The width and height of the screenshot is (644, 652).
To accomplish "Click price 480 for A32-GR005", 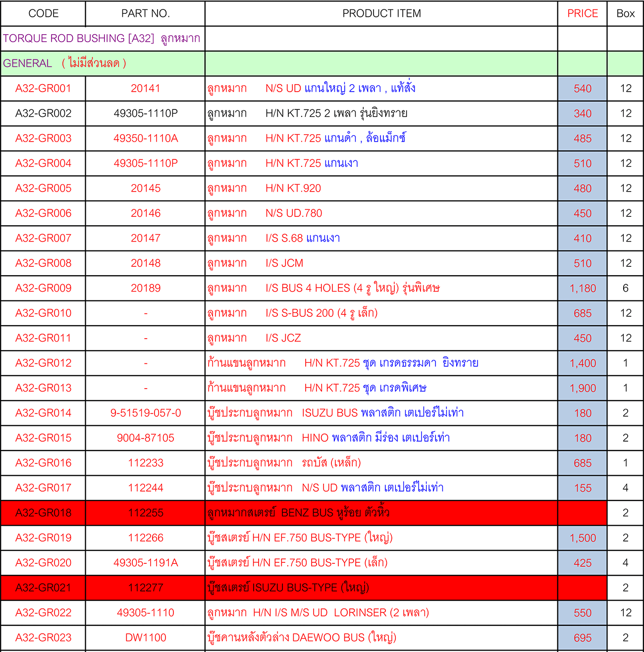I will click(x=583, y=189).
